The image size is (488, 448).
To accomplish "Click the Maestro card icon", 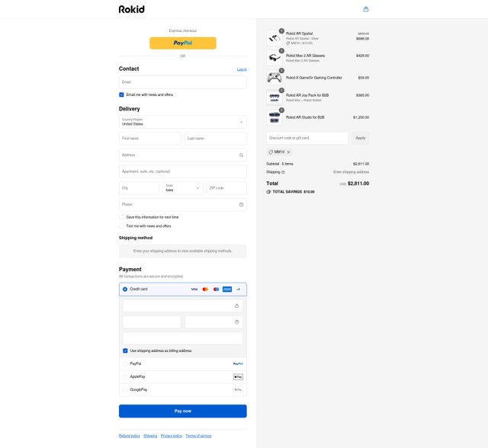I will tap(216, 289).
